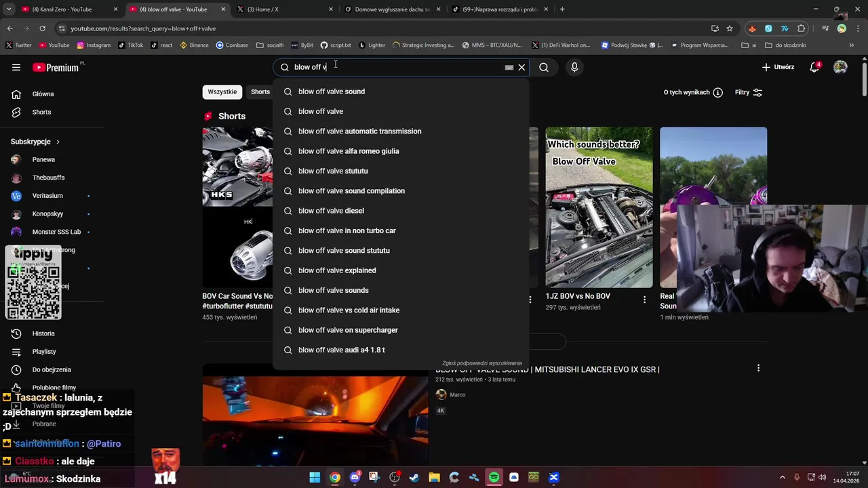
Task: Open the 7TV extension icon
Action: click(785, 28)
